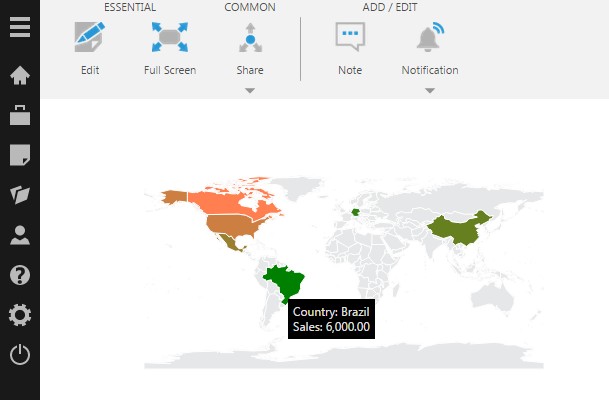Click the Share label
Screen dimensions: 609x400
tap(250, 70)
